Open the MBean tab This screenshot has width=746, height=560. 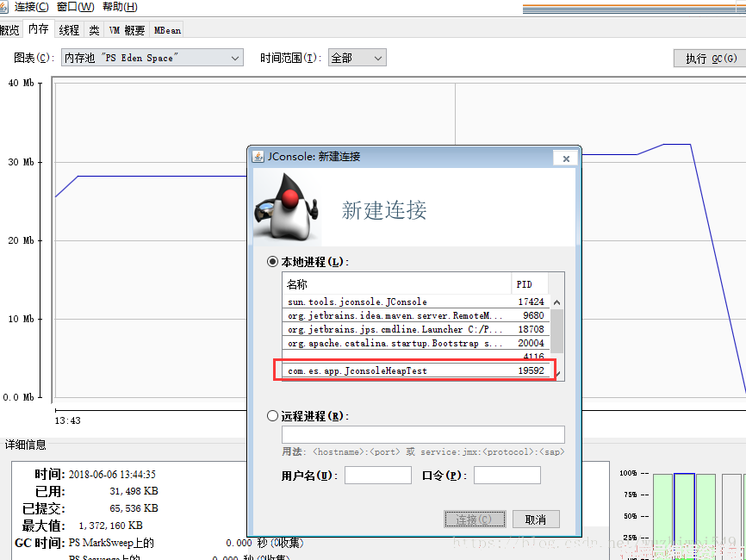(167, 30)
